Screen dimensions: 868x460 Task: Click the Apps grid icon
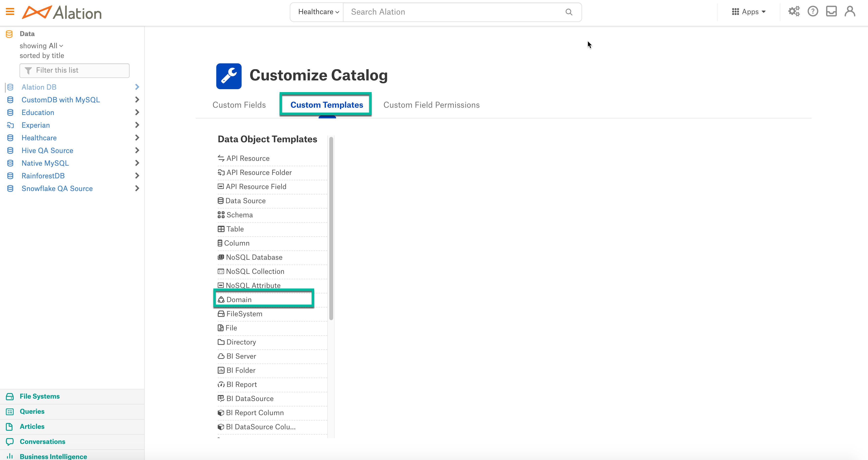tap(735, 12)
